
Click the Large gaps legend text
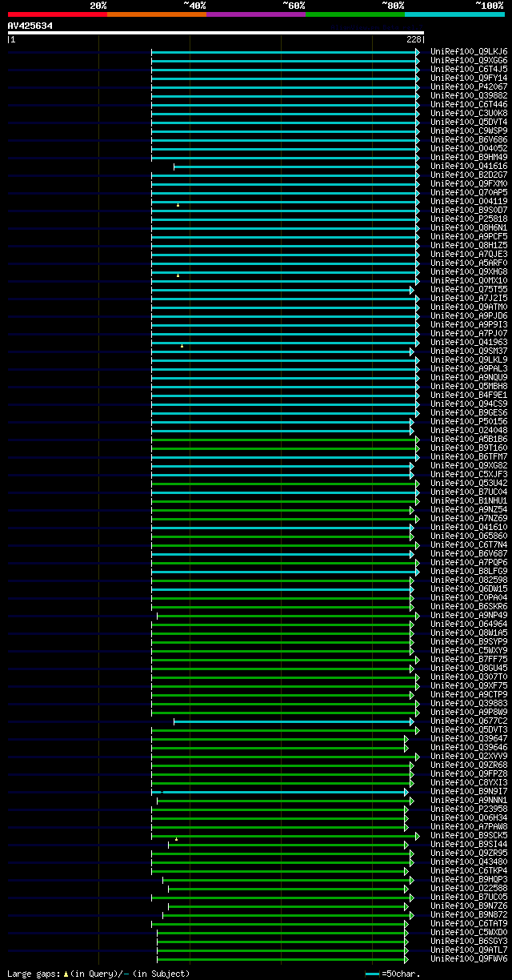coord(98,974)
